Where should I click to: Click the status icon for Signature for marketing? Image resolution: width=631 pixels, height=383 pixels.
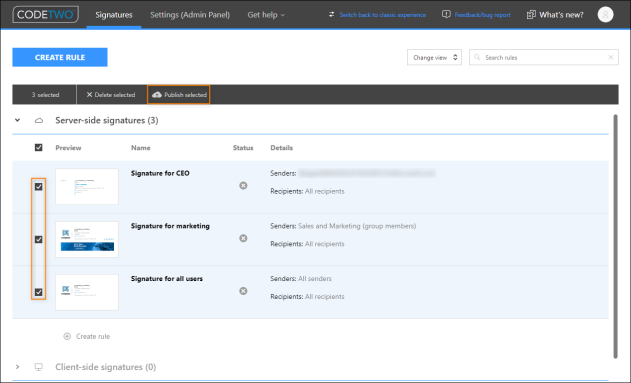coord(243,238)
